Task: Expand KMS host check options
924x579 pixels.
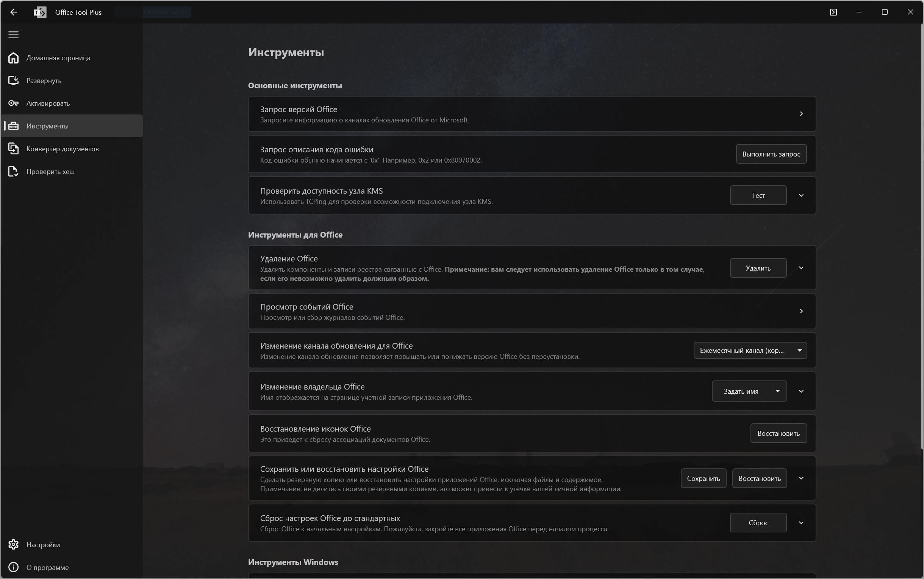Action: [801, 195]
